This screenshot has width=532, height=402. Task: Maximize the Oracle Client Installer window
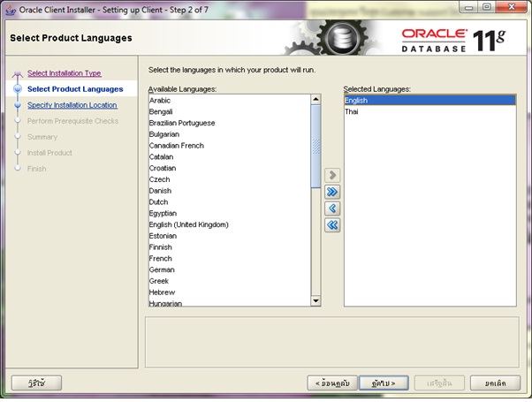click(x=487, y=7)
